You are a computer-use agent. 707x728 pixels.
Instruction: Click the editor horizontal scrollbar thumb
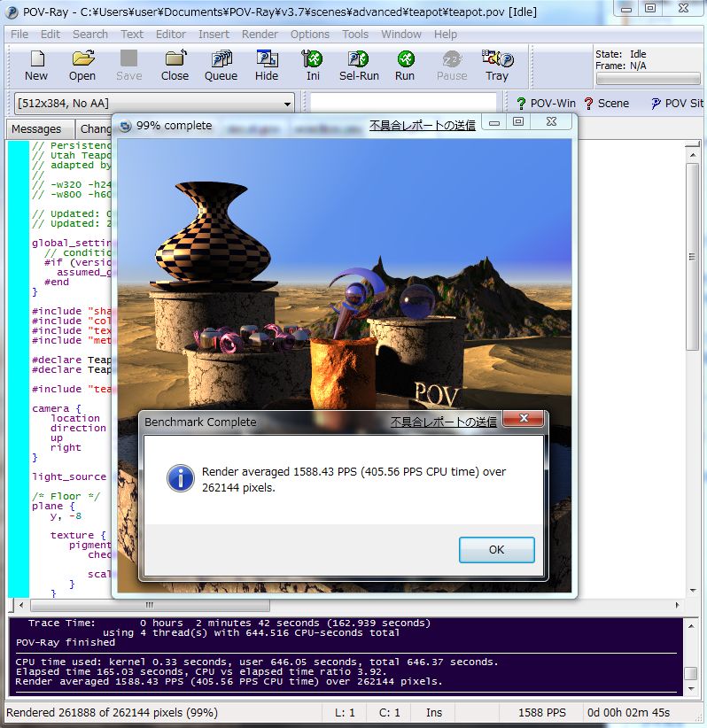[x=150, y=605]
